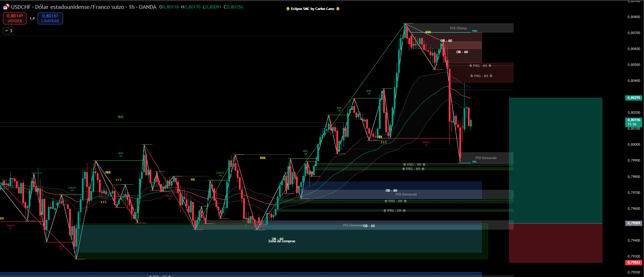Click the 0,80000 level on the price axis
The width and height of the screenshot is (644, 277).
[x=634, y=145]
